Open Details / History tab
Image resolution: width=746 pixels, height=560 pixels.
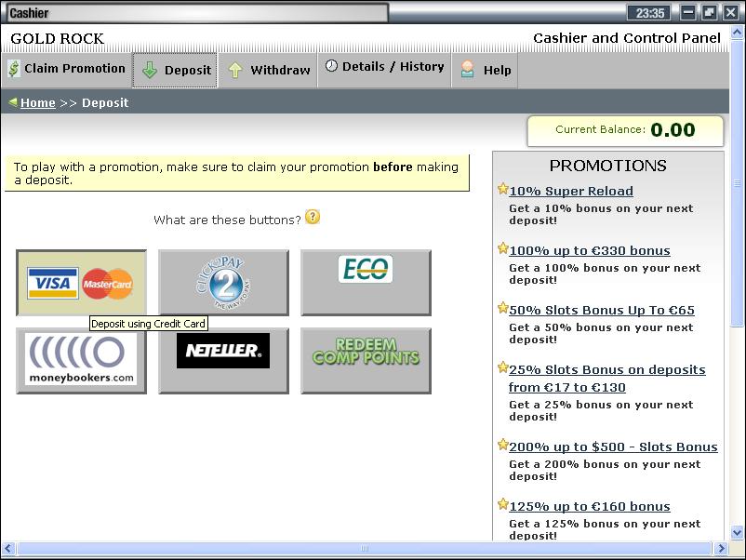tap(384, 68)
